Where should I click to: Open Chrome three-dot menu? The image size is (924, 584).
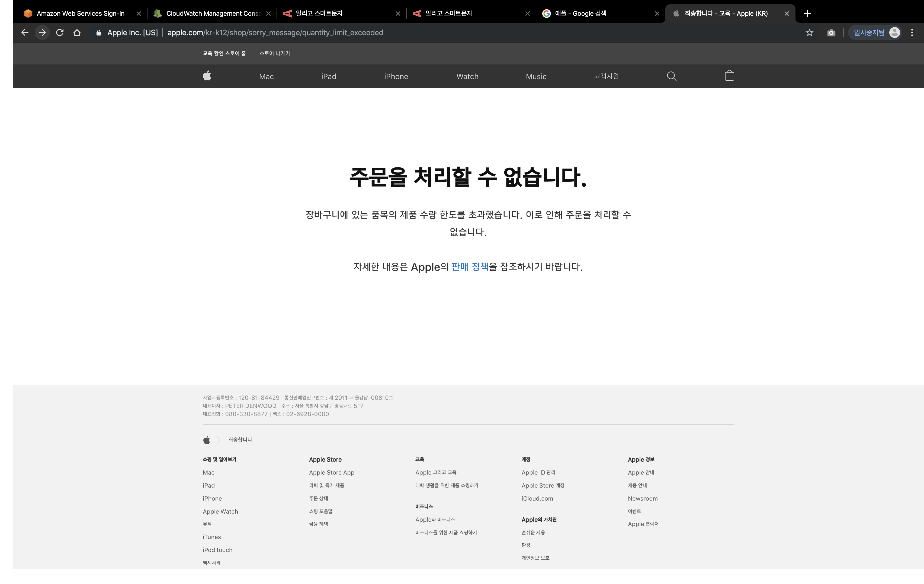[912, 33]
